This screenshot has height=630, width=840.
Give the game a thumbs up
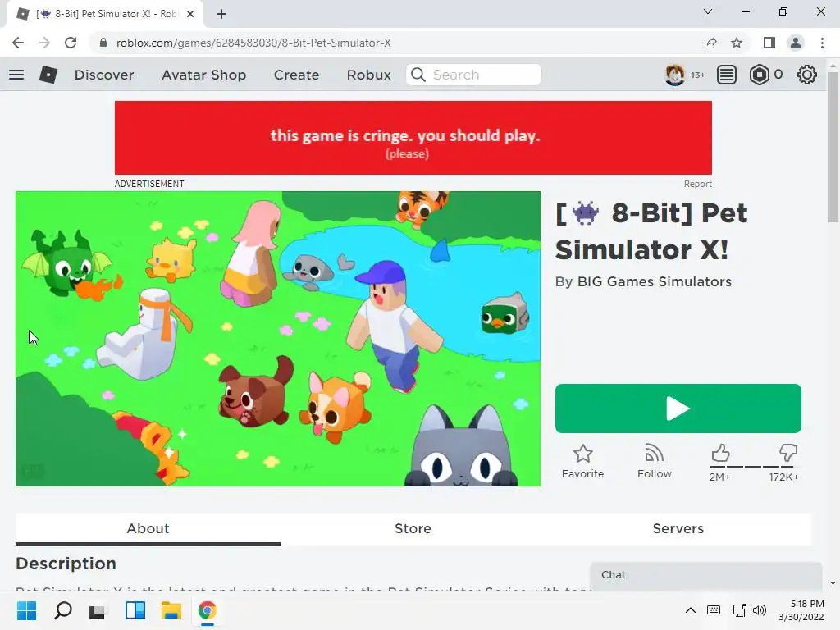click(720, 453)
